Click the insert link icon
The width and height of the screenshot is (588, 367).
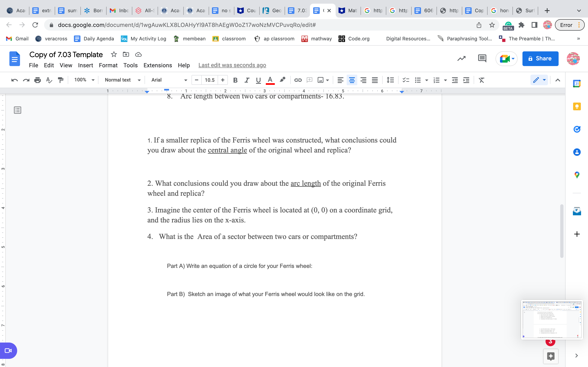coord(298,80)
